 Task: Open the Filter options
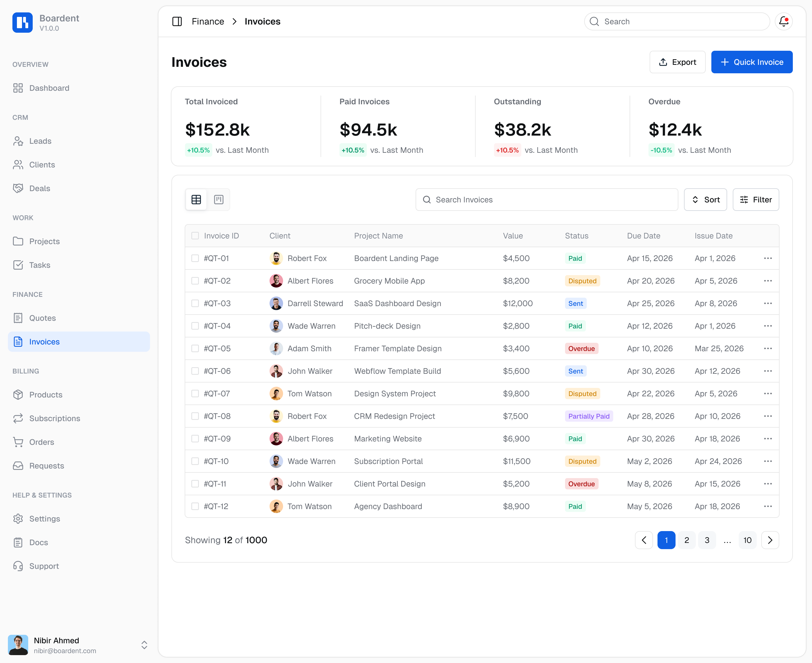tap(756, 199)
